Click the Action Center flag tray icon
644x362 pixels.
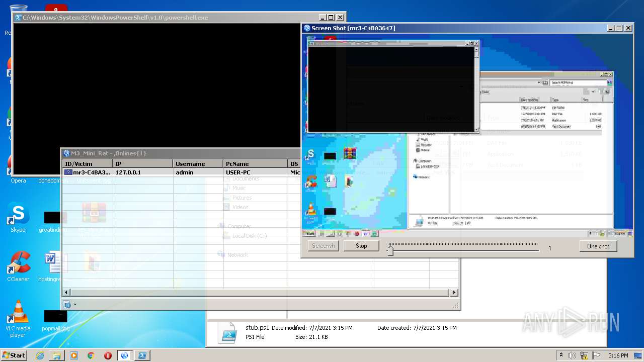(x=596, y=355)
